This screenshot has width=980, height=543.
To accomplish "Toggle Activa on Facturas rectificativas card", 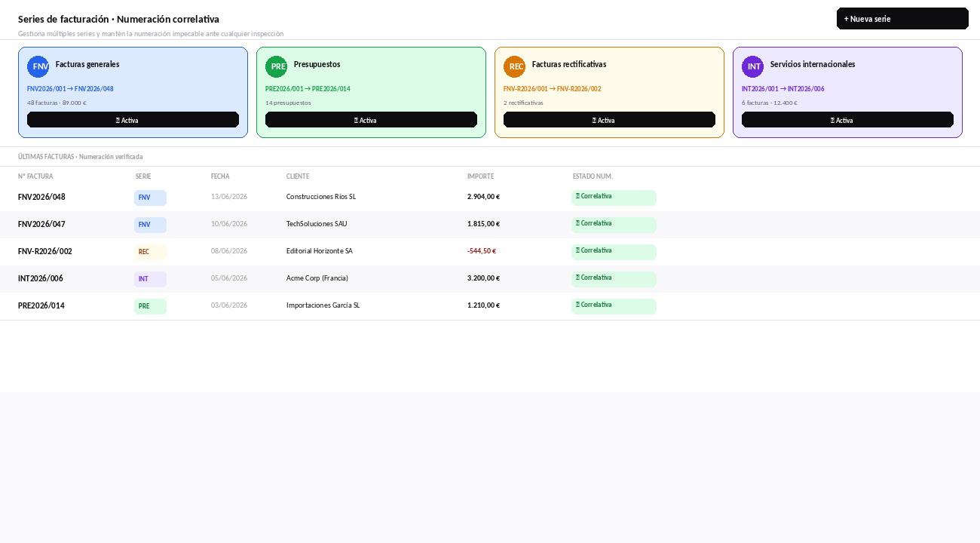I will click(x=609, y=120).
